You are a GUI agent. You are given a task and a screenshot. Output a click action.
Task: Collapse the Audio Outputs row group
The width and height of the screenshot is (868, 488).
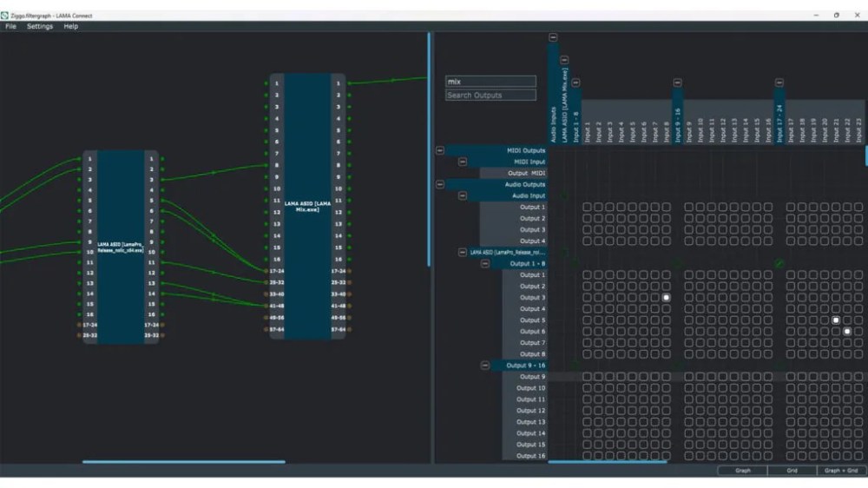440,184
